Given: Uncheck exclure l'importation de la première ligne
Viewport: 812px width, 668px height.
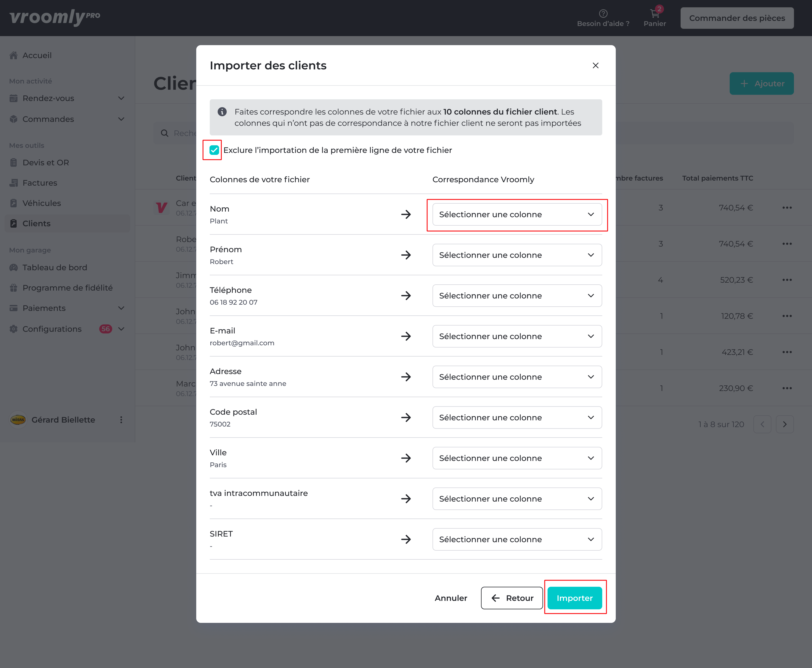Looking at the screenshot, I should (x=214, y=150).
